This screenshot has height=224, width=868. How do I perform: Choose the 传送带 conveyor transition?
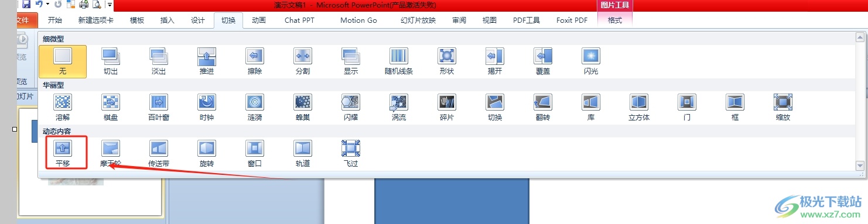pyautogui.click(x=159, y=153)
